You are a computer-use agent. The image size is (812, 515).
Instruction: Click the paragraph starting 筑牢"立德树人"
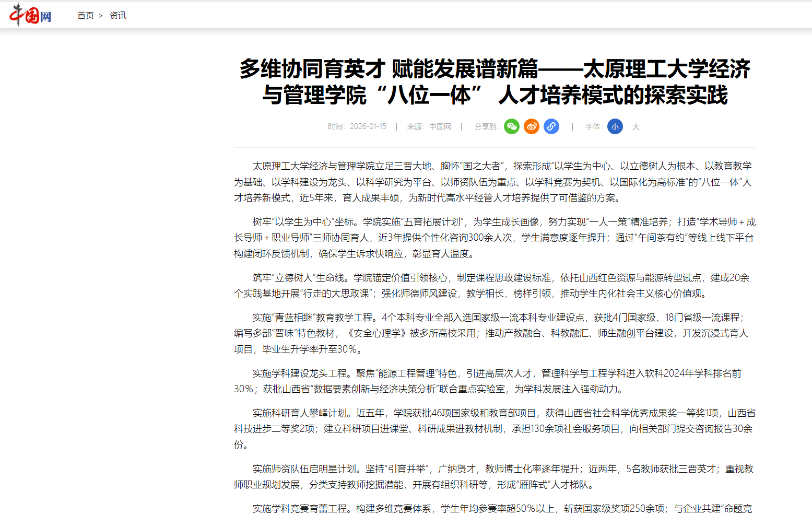point(495,285)
